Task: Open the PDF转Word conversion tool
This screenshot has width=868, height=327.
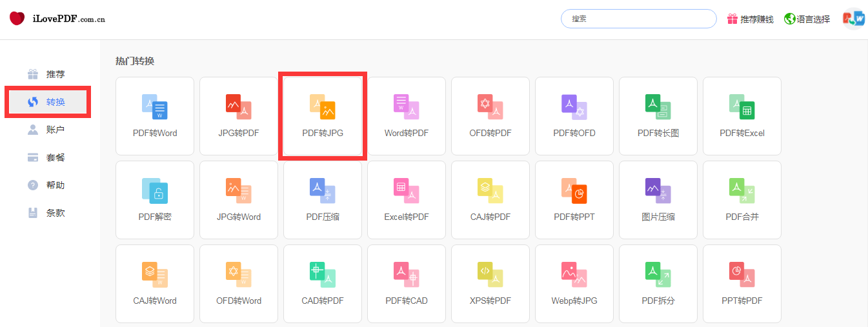Action: point(155,116)
